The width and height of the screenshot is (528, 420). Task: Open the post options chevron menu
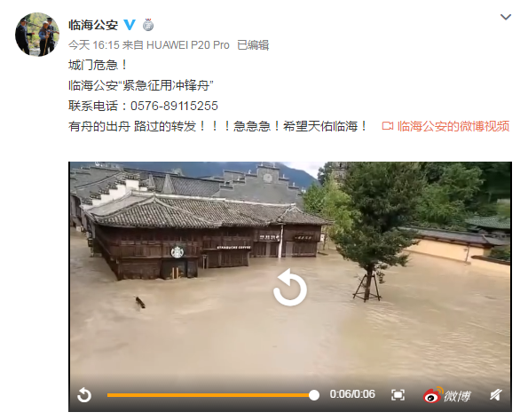506,17
